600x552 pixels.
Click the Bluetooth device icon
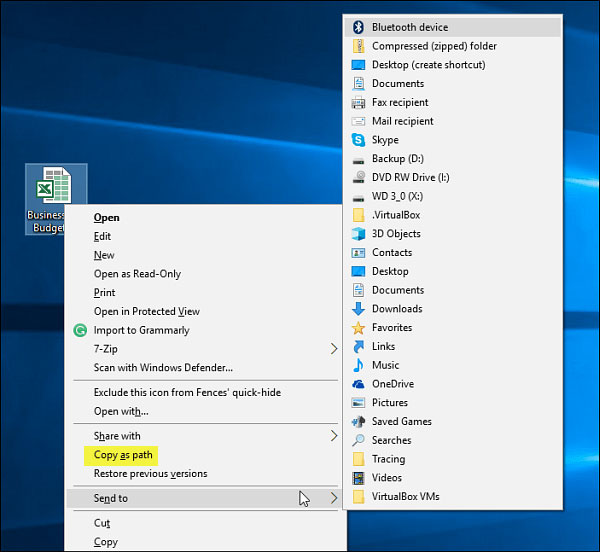(358, 27)
